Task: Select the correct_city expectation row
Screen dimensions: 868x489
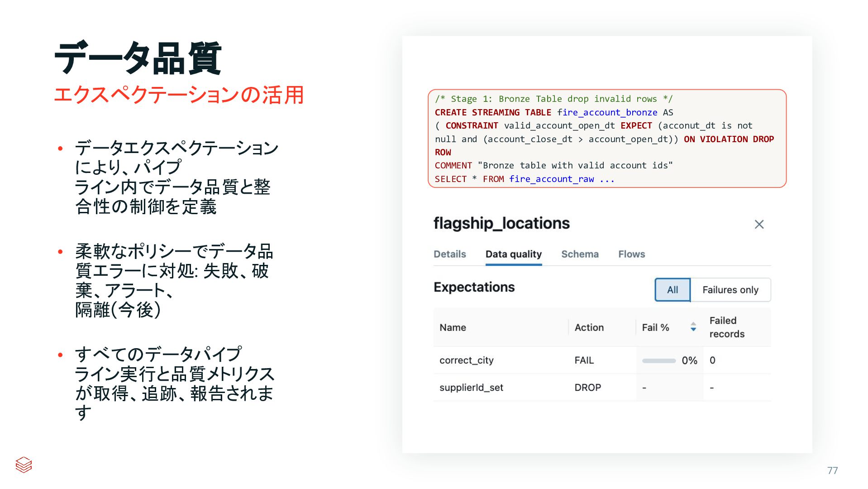Action: [602, 360]
